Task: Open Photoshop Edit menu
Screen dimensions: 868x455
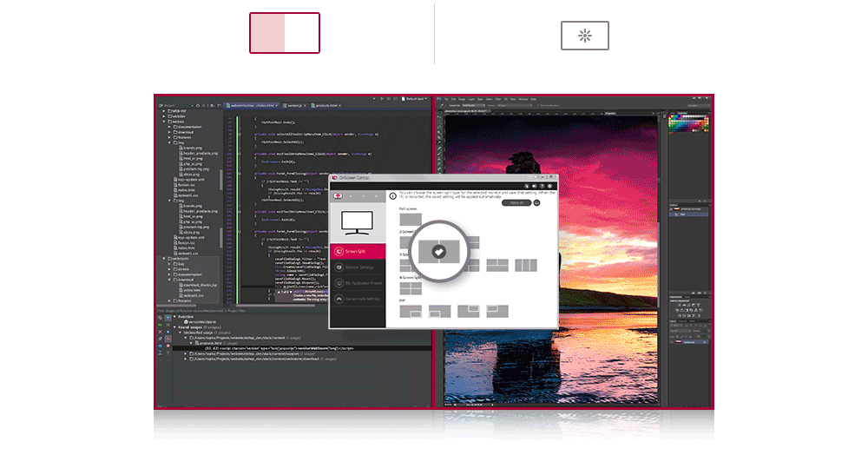Action: pos(453,99)
